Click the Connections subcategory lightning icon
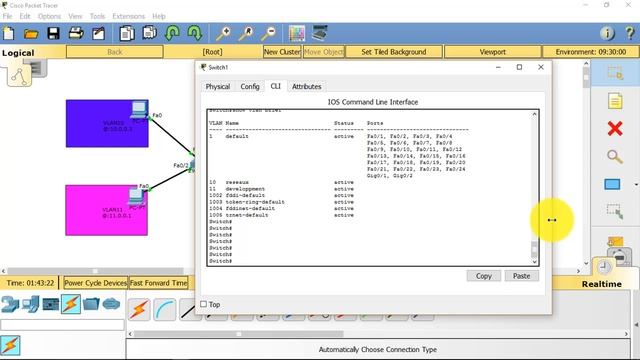This screenshot has width=640, height=360. click(x=10, y=345)
